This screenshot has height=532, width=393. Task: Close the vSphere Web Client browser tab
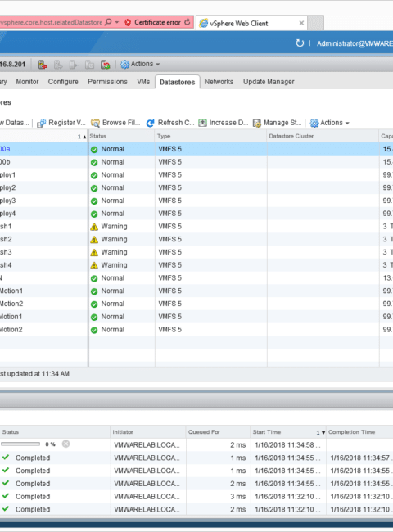(301, 23)
